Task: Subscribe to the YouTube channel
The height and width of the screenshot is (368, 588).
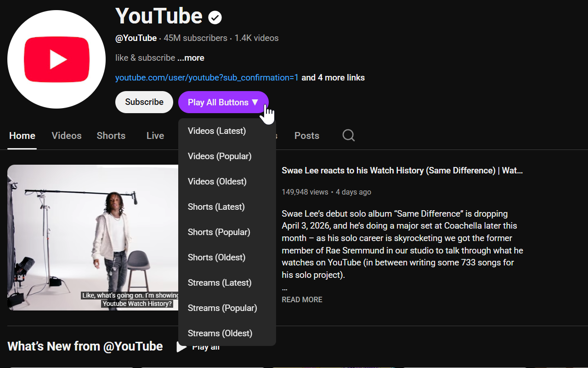Action: [x=144, y=102]
